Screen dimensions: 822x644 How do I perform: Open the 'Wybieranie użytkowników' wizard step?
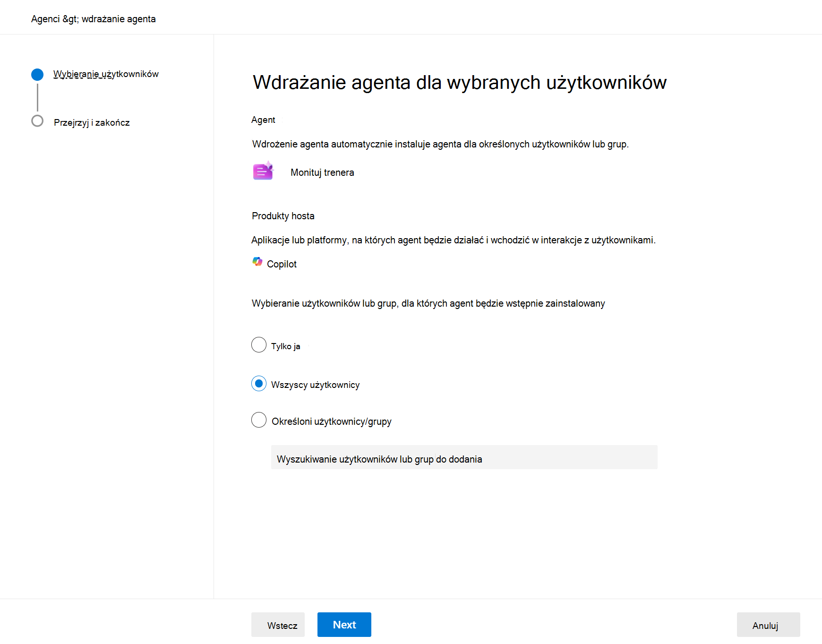click(106, 74)
